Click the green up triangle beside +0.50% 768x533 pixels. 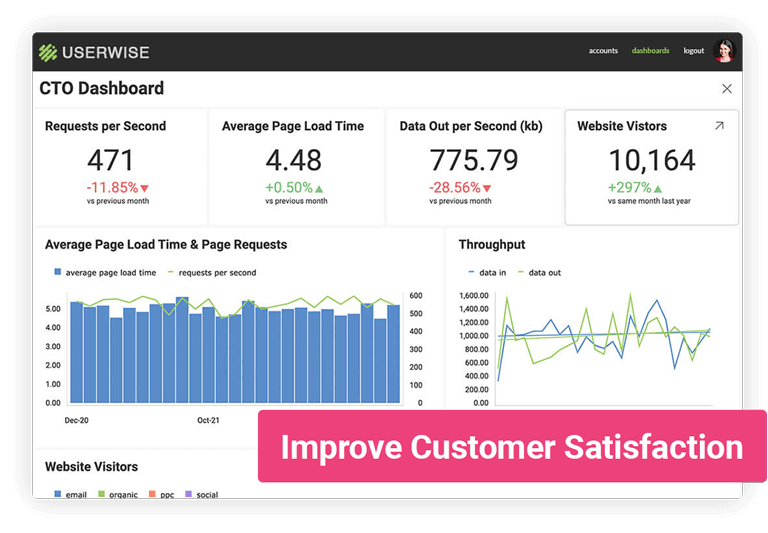tap(319, 188)
